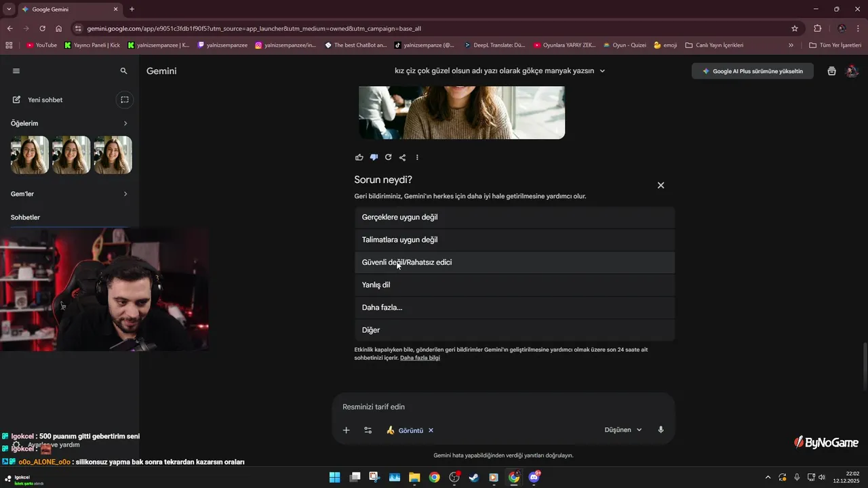This screenshot has width=868, height=488.
Task: Open the tab search dropdown arrow
Action: coord(9,9)
